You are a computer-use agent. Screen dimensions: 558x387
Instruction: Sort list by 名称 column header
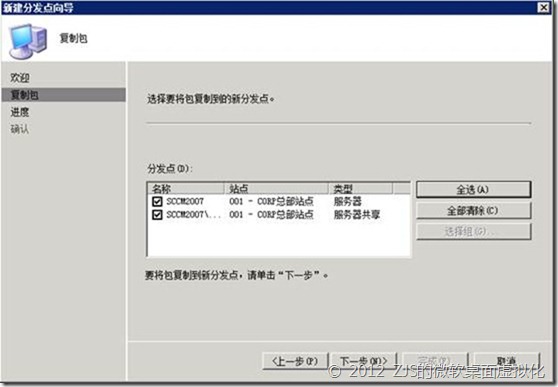(185, 188)
